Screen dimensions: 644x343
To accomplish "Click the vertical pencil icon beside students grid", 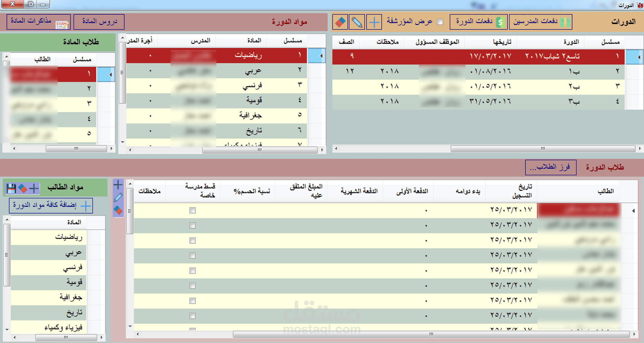I will coord(118,198).
